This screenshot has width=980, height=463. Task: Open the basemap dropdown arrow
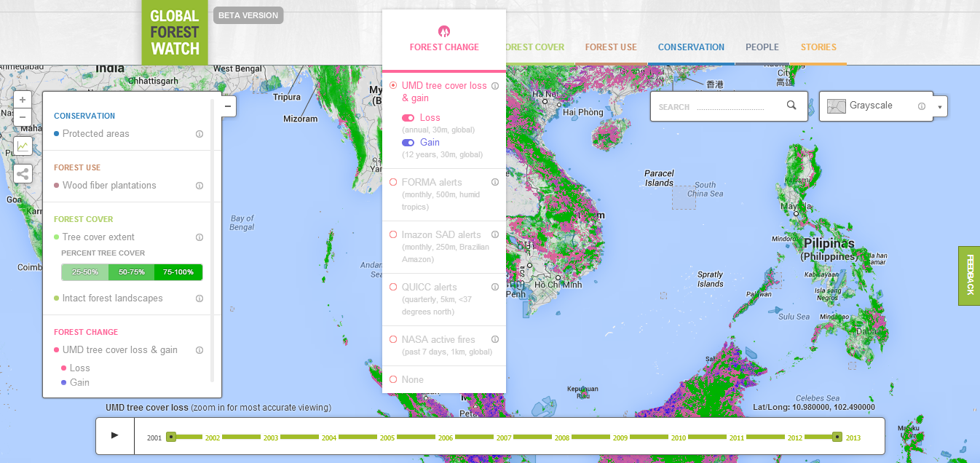tap(940, 107)
